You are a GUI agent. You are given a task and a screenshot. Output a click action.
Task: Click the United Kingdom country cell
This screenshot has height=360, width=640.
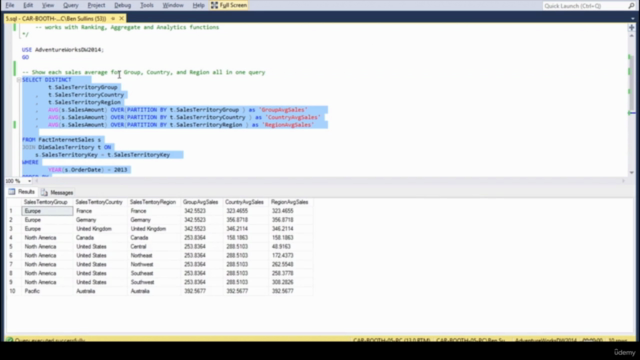pos(100,229)
